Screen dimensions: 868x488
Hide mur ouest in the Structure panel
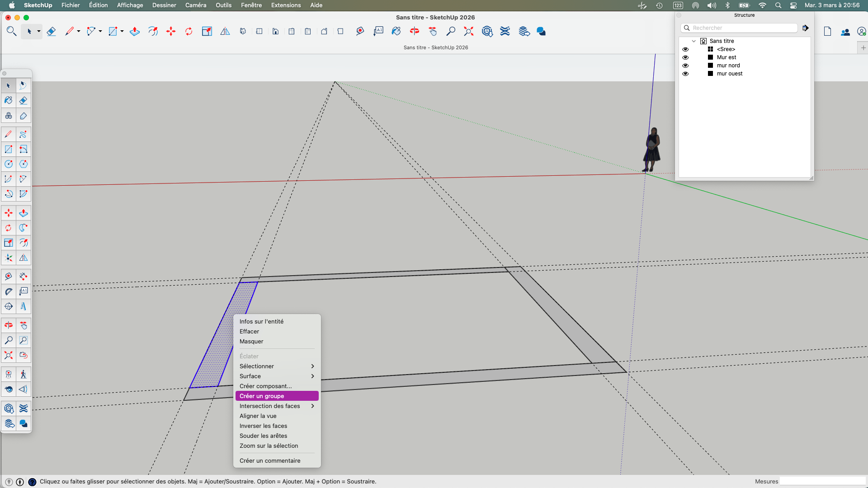pos(685,73)
